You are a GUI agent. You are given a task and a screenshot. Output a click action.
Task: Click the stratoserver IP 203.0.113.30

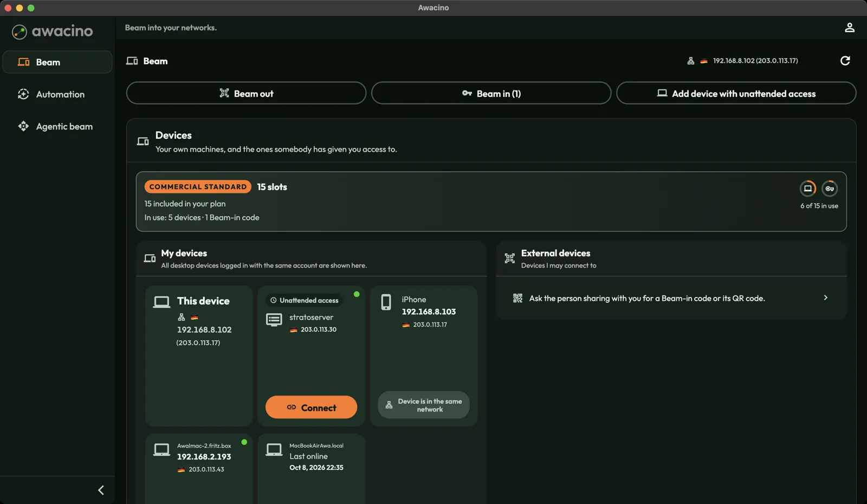319,329
